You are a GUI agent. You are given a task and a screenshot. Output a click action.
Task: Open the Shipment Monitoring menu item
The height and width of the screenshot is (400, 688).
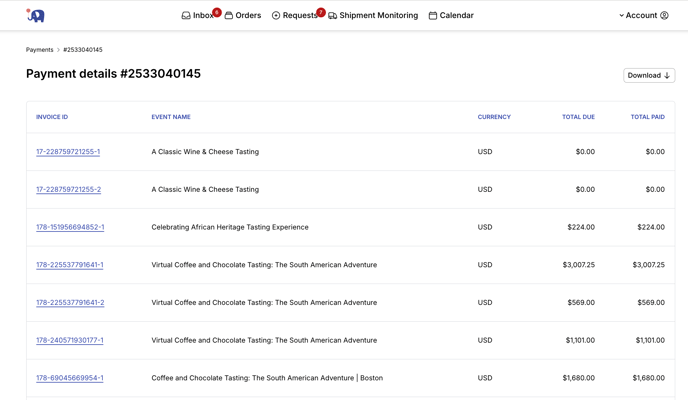378,16
